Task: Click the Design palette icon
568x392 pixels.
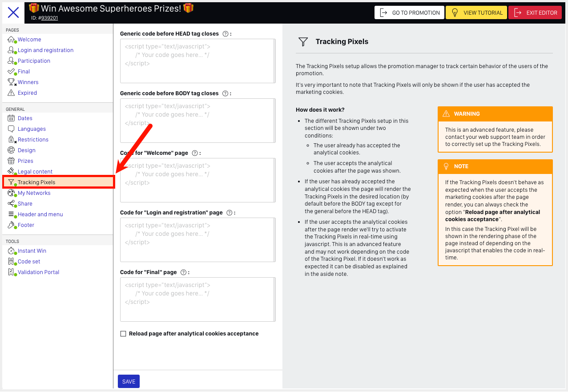Action: [11, 150]
